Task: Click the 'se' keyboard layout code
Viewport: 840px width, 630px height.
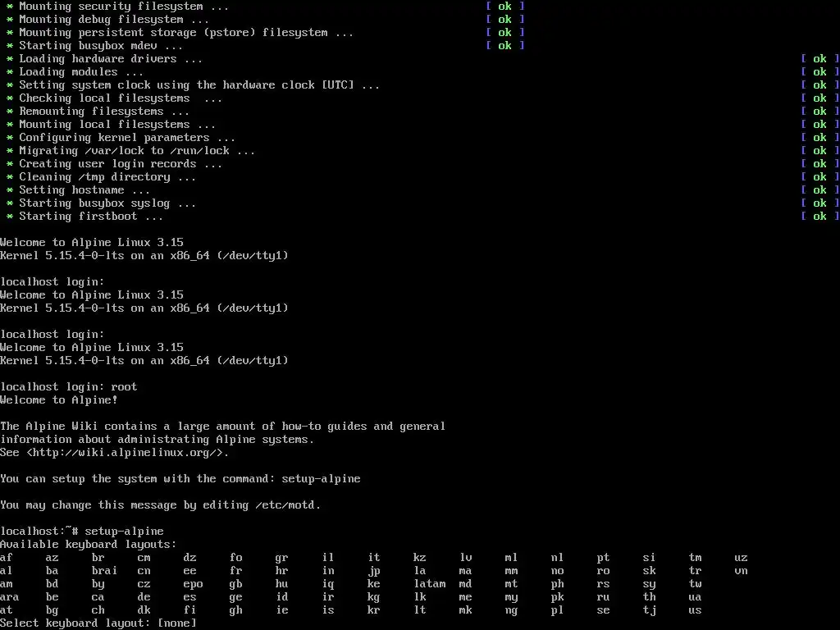Action: coord(603,610)
